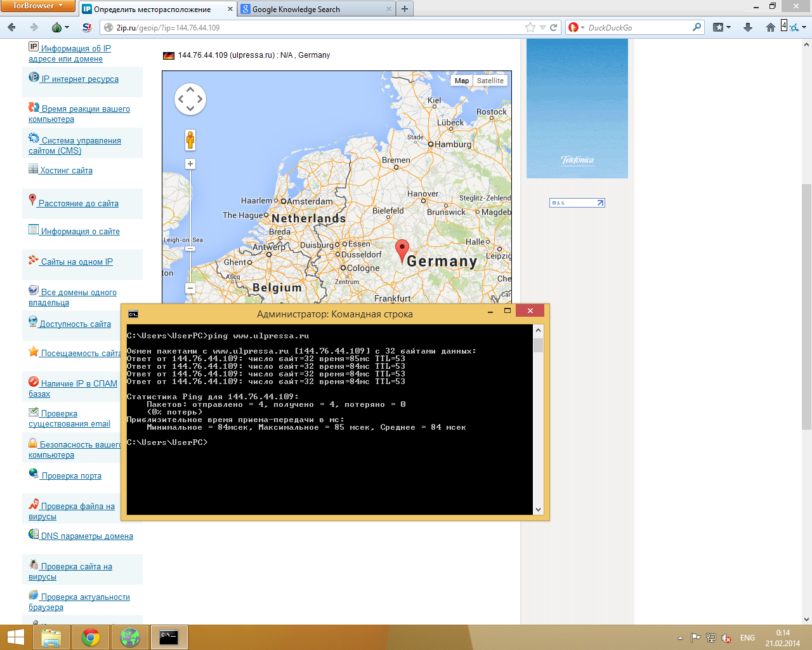The height and width of the screenshot is (650, 812).
Task: Click the map zoom slider handle
Action: pyautogui.click(x=190, y=249)
